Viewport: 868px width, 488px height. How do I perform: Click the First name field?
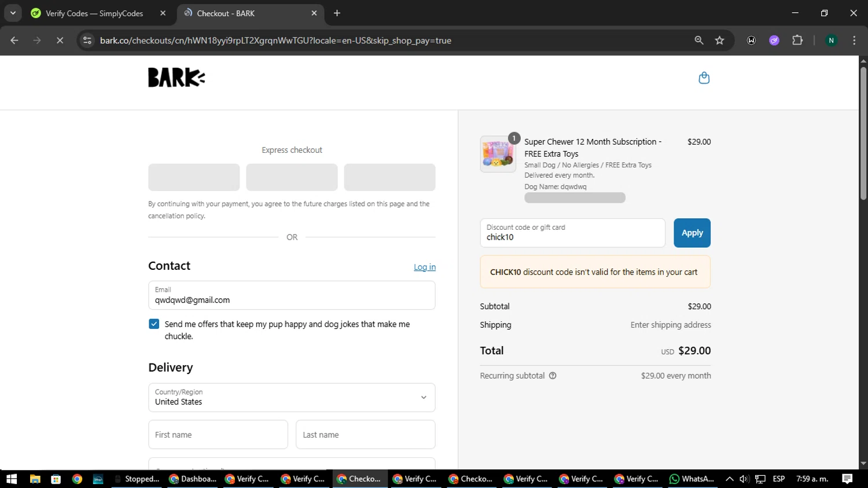pyautogui.click(x=218, y=435)
